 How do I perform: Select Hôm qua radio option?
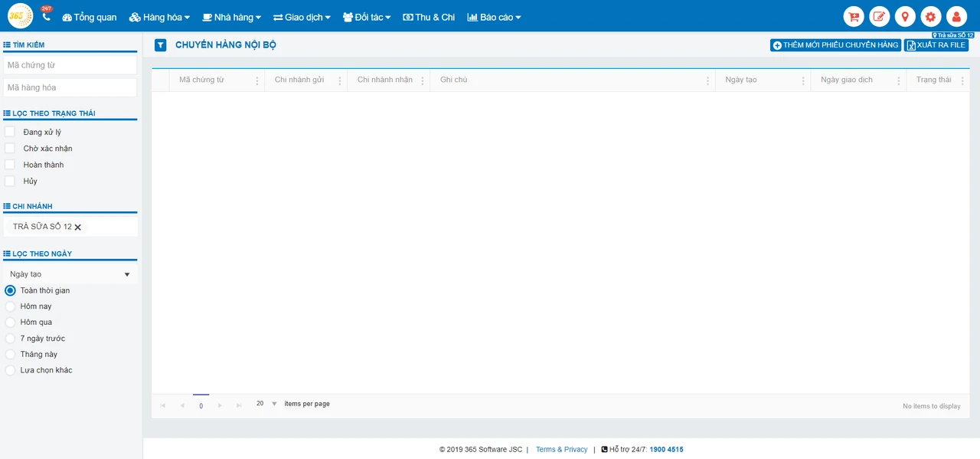click(10, 323)
